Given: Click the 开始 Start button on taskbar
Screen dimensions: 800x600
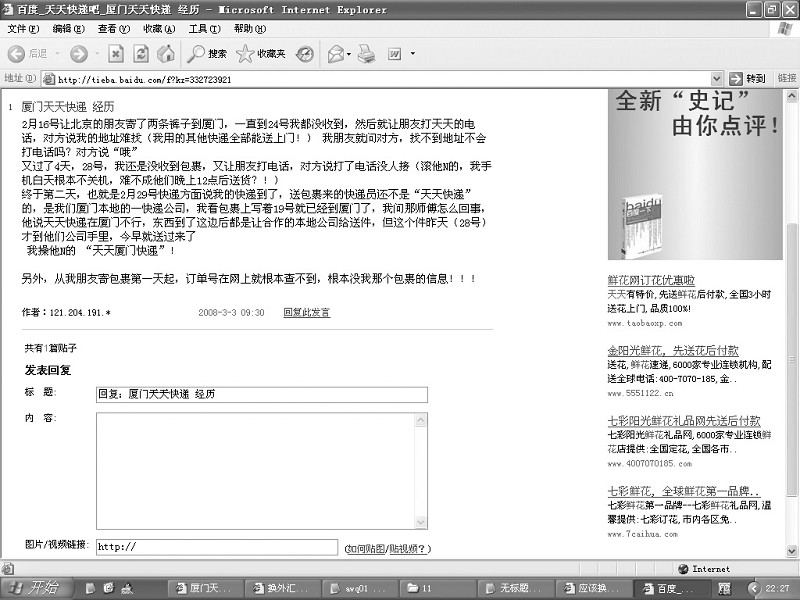Looking at the screenshot, I should (36, 587).
